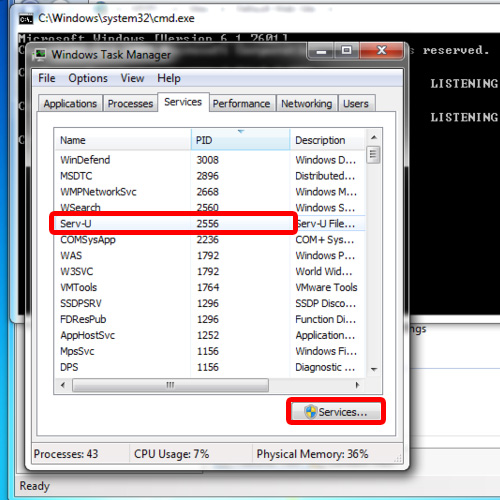Switch to the Users tab

pos(356,104)
